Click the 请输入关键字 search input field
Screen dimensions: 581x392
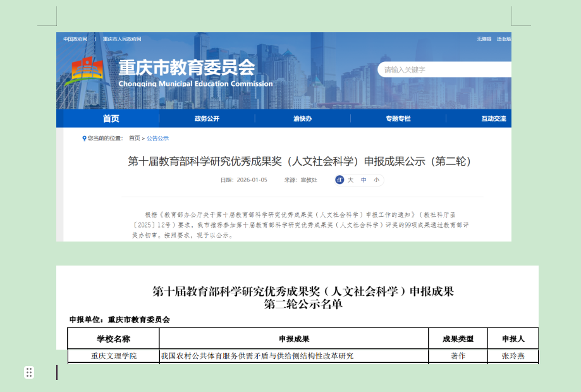click(x=430, y=69)
